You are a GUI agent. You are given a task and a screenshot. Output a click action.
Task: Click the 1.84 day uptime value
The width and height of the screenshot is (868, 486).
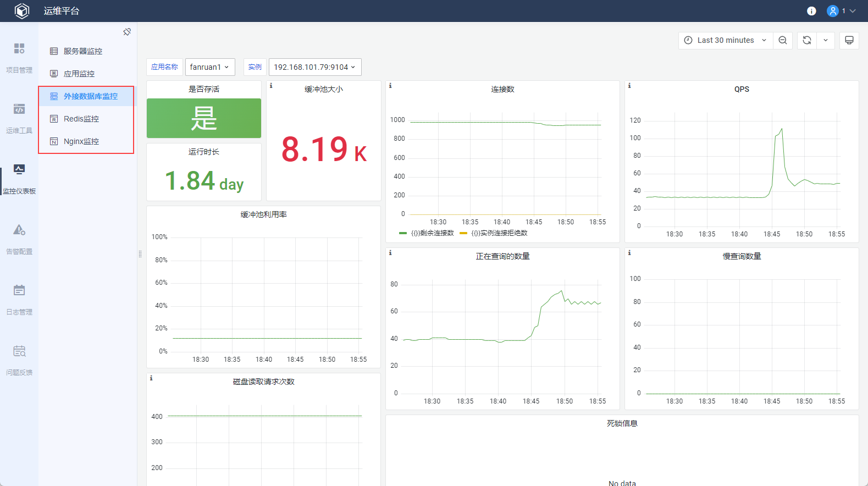[x=204, y=181]
